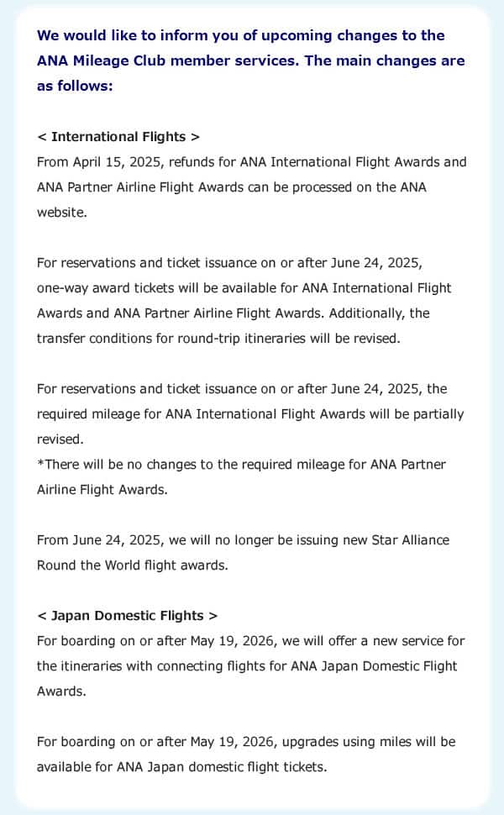Click the one-way award tickets paragraph

tap(244, 287)
